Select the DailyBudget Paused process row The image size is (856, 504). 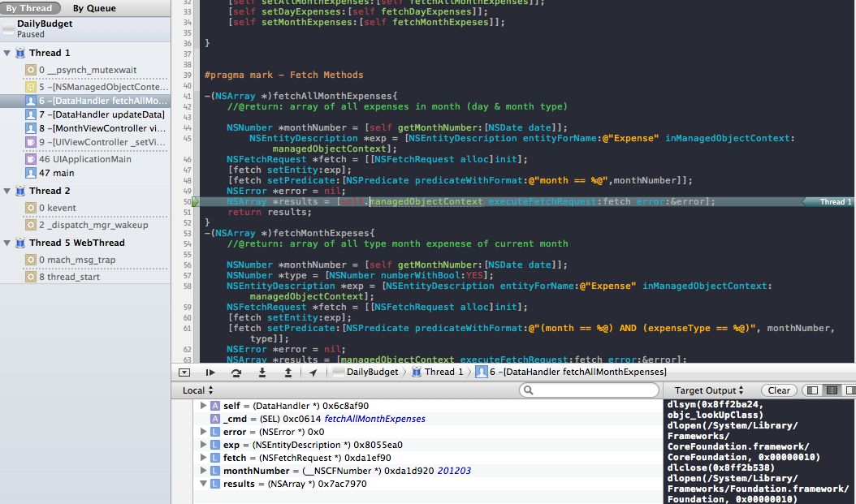[86, 29]
